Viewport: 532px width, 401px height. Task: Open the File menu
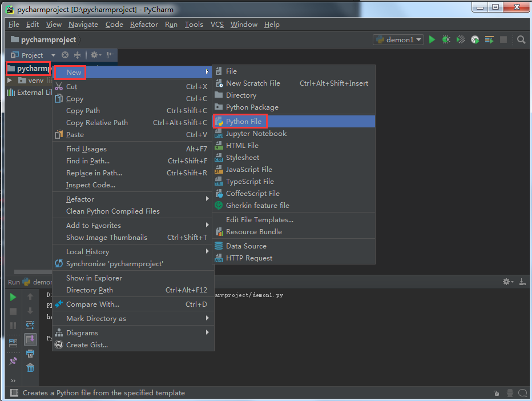click(x=14, y=25)
